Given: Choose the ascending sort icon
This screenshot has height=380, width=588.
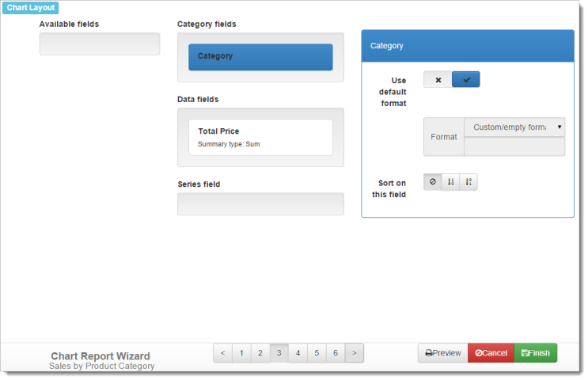Looking at the screenshot, I should [x=450, y=182].
